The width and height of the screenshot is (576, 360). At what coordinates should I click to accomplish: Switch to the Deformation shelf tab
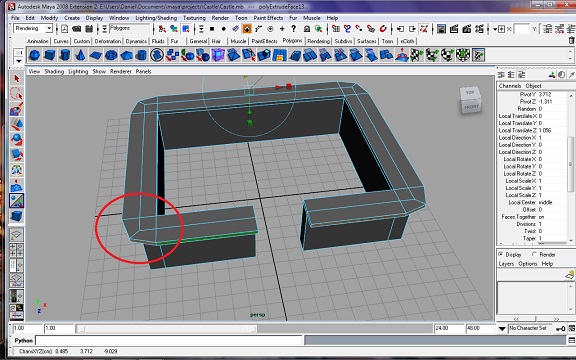108,41
